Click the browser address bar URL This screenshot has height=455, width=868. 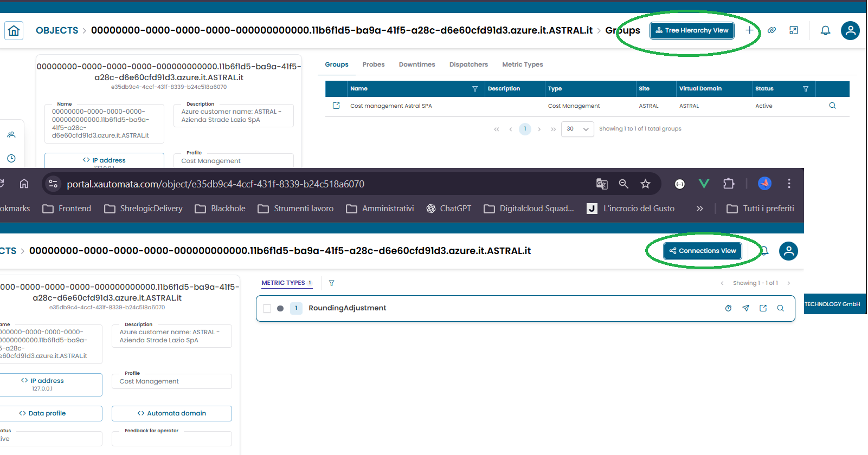coord(215,184)
